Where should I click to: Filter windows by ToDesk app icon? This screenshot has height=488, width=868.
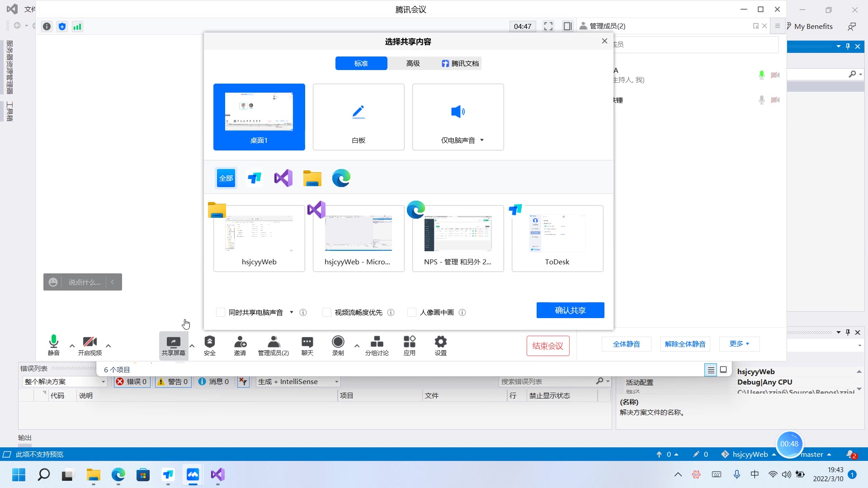click(x=255, y=178)
